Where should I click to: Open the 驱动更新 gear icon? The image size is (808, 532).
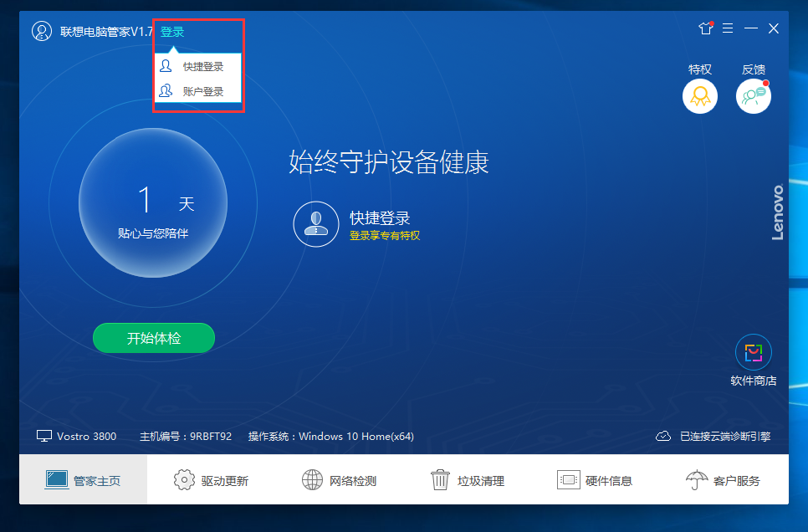[x=185, y=479]
